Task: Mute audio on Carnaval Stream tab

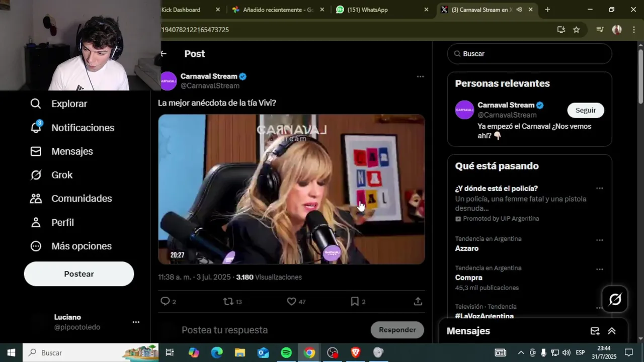Action: pyautogui.click(x=519, y=10)
